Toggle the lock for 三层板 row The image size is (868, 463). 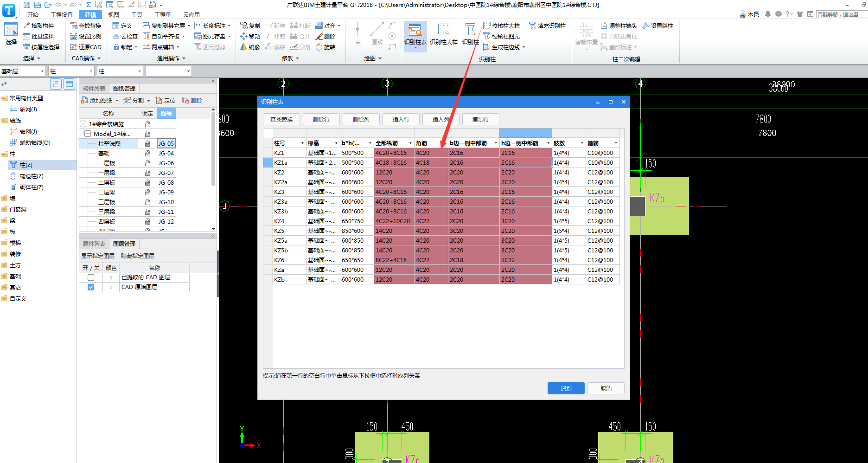pyautogui.click(x=147, y=202)
